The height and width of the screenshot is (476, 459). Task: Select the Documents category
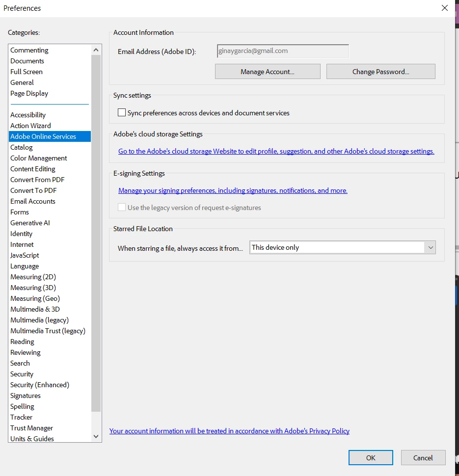(x=50, y=61)
